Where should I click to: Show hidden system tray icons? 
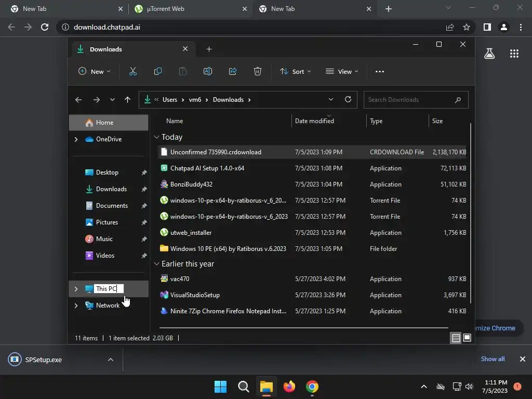tap(424, 387)
